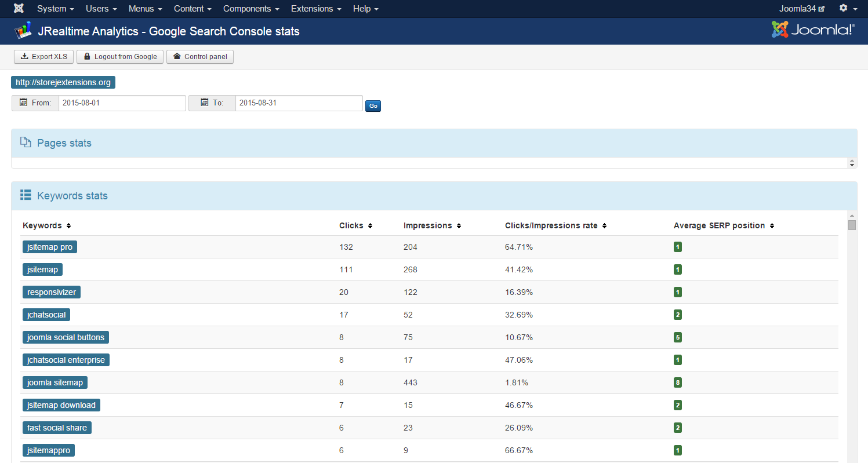Click the Joomla! brand logo
This screenshot has width=868, height=463.
(813, 30)
